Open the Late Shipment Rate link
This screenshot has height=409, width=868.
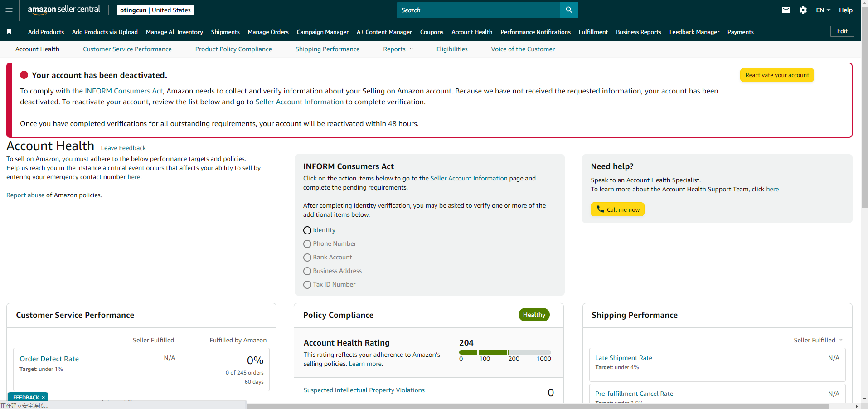click(x=623, y=358)
